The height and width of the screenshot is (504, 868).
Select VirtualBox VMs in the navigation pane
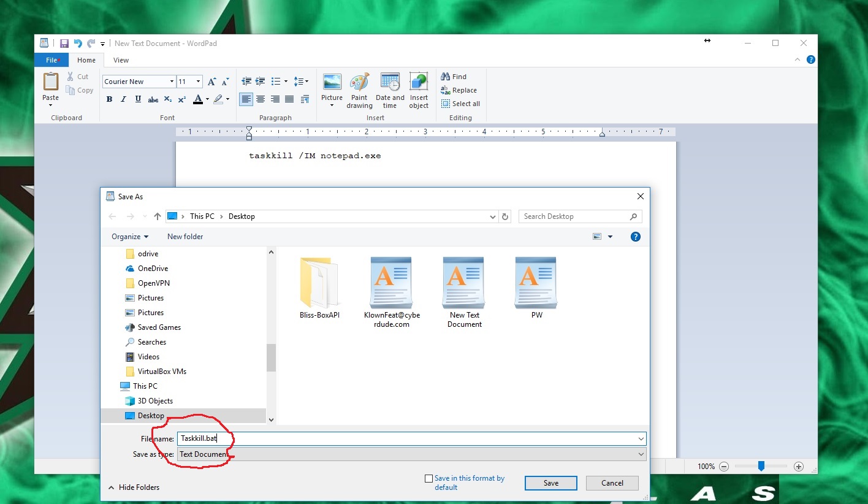tap(162, 372)
